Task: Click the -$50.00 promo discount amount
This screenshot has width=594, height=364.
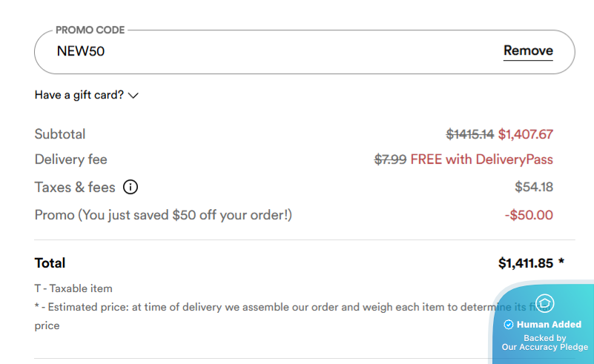Action: [528, 215]
